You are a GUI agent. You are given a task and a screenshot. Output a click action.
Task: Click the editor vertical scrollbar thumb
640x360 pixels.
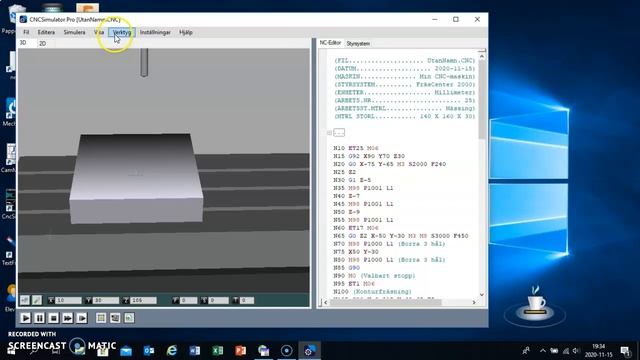482,99
